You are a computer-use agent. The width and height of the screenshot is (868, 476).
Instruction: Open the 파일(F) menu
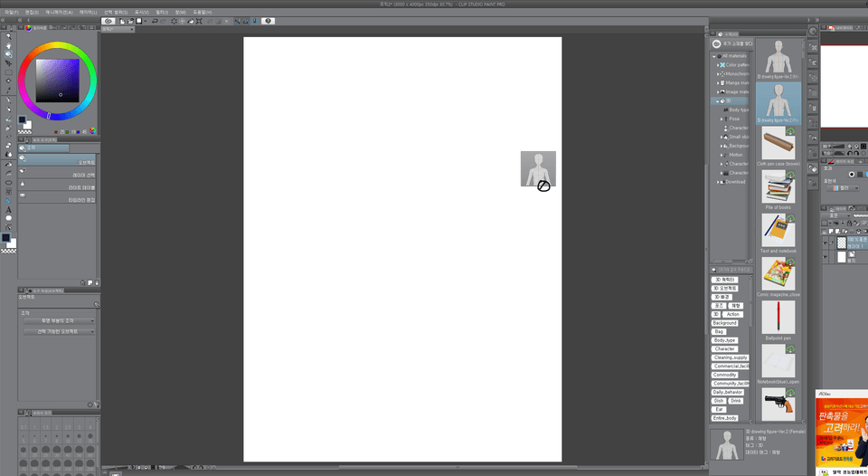click(11, 12)
